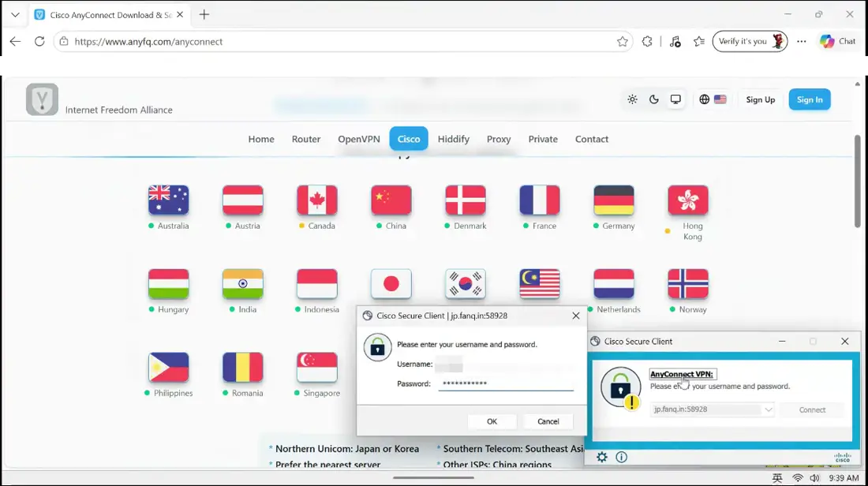Open the system volume icon
The height and width of the screenshot is (486, 868).
(x=814, y=477)
